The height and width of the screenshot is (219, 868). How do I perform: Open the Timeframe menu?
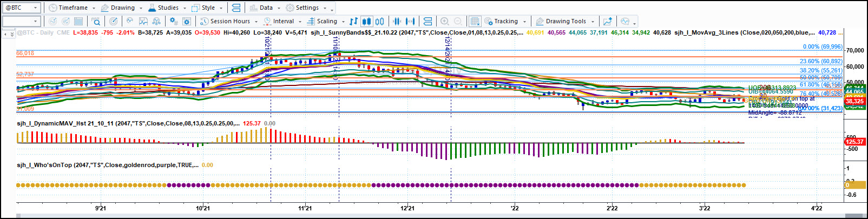(x=72, y=8)
